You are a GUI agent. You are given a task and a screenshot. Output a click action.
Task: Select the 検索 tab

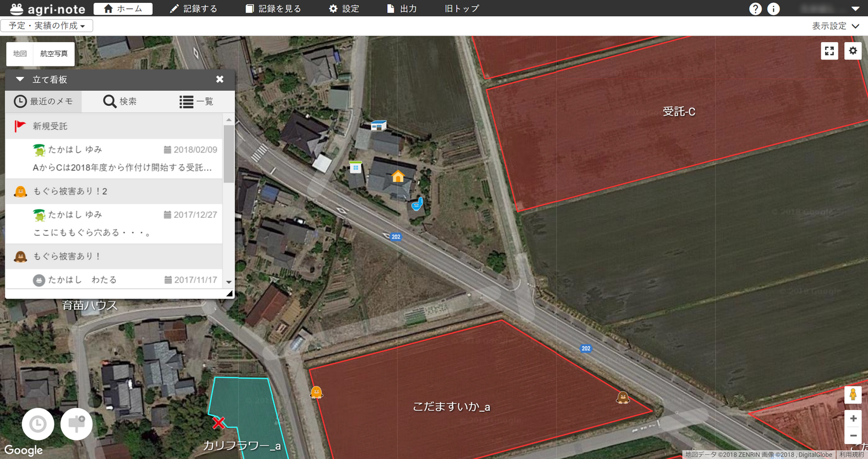click(120, 101)
